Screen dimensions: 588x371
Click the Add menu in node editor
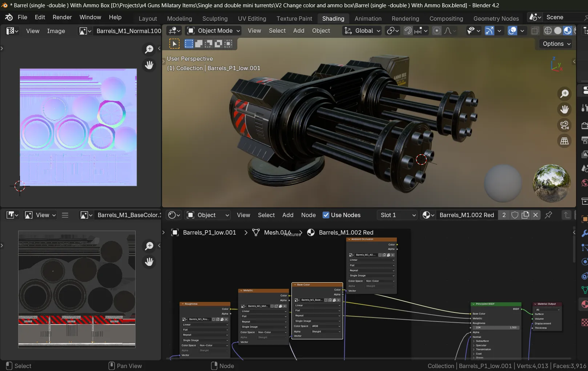coord(287,215)
